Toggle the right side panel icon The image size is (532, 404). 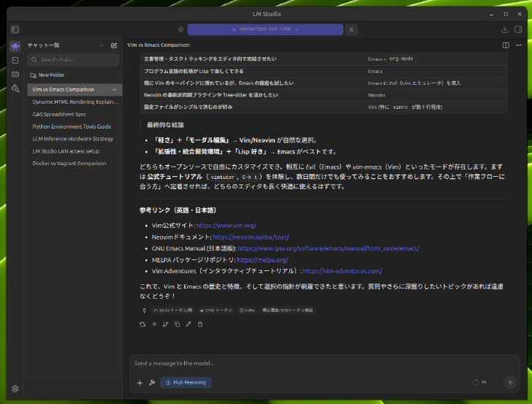coord(518,29)
